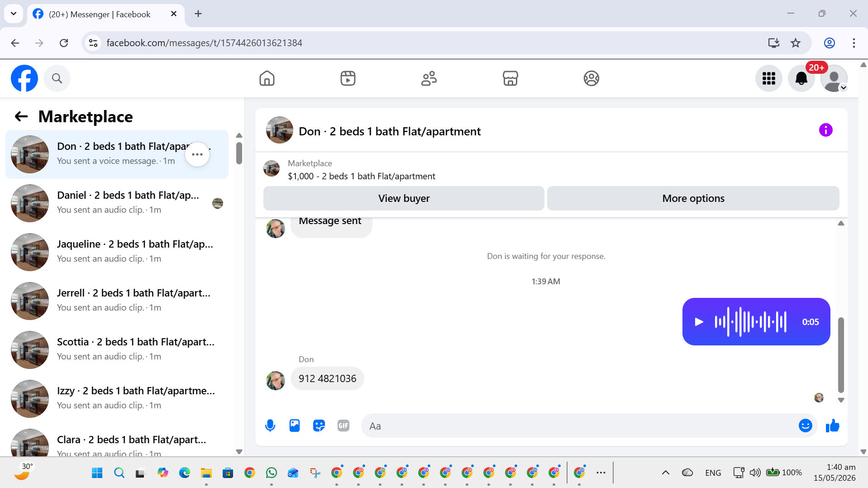Click the browser address bar URL
This screenshot has height=488, width=868.
click(x=204, y=43)
